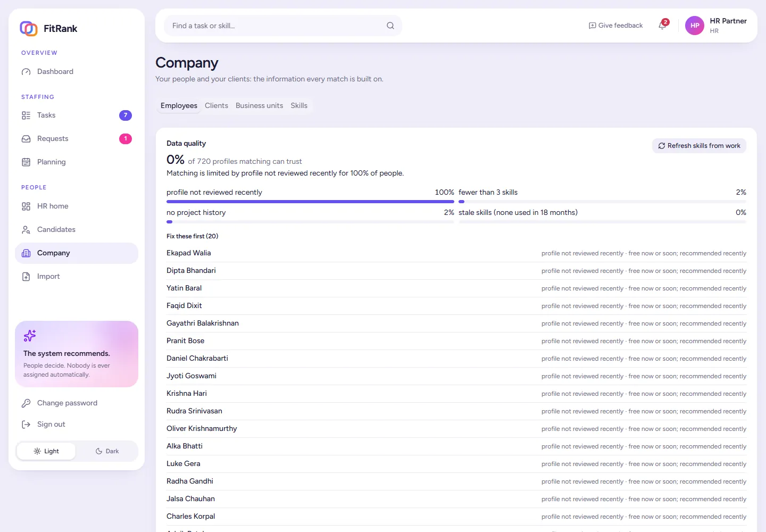The image size is (766, 532).
Task: Click Fix these first (20) heading
Action: (x=192, y=236)
